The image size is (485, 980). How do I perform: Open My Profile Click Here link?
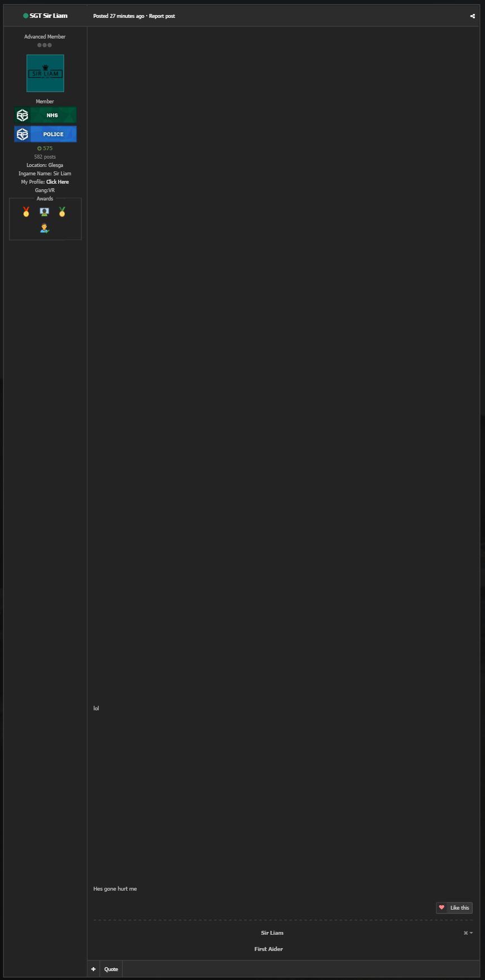tap(57, 182)
